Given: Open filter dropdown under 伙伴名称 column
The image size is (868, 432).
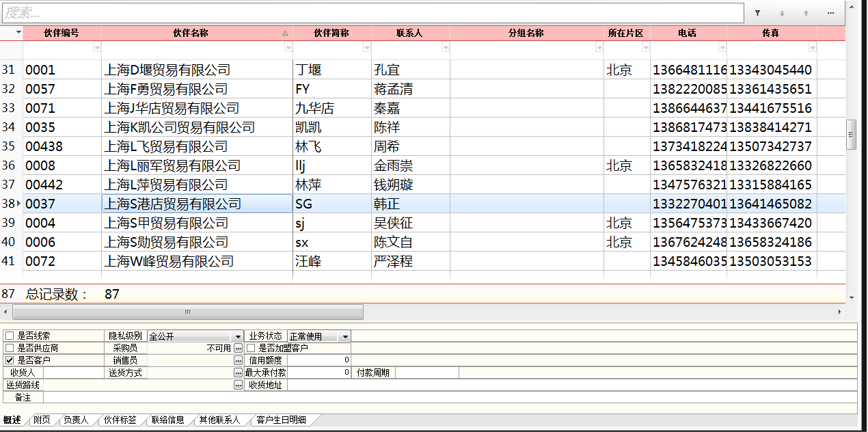Looking at the screenshot, I should click(x=288, y=48).
